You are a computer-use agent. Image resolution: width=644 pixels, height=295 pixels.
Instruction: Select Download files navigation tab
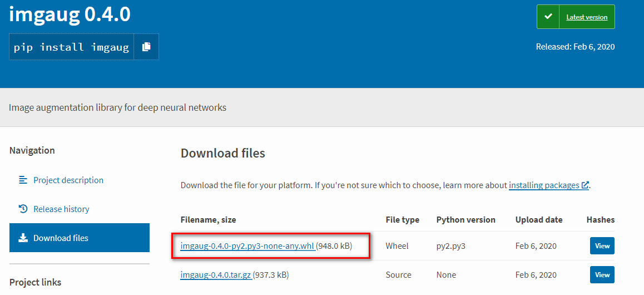[x=80, y=238]
